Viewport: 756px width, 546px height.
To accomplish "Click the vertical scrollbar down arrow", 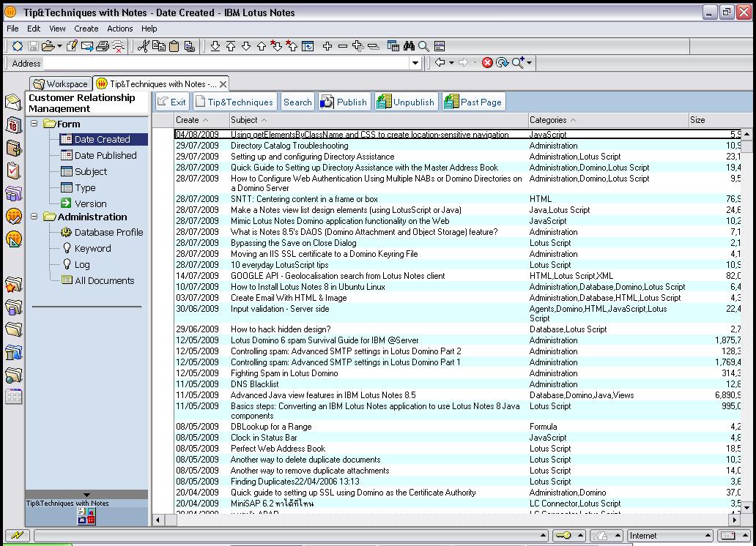I will (x=746, y=507).
